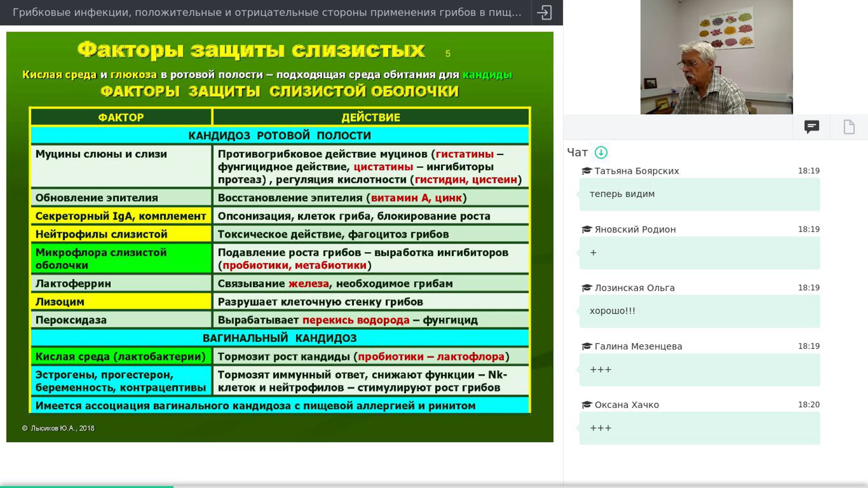
Task: Select the name Яновский Родион
Action: point(635,229)
